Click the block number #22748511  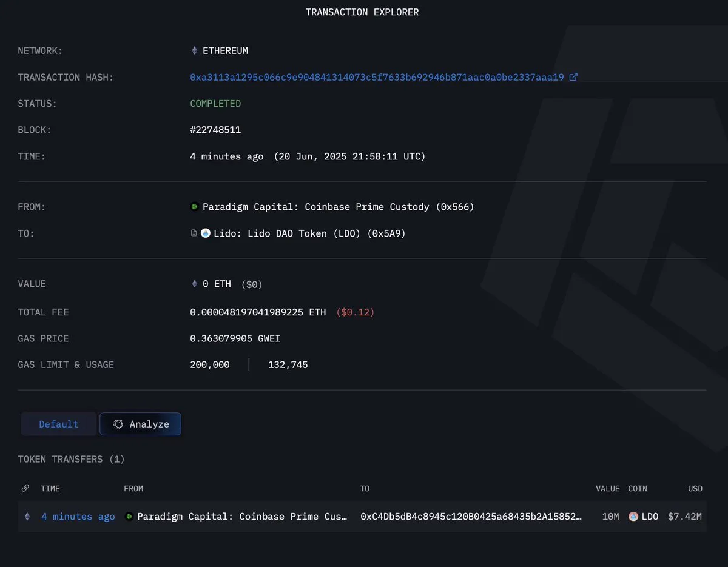[x=215, y=130]
